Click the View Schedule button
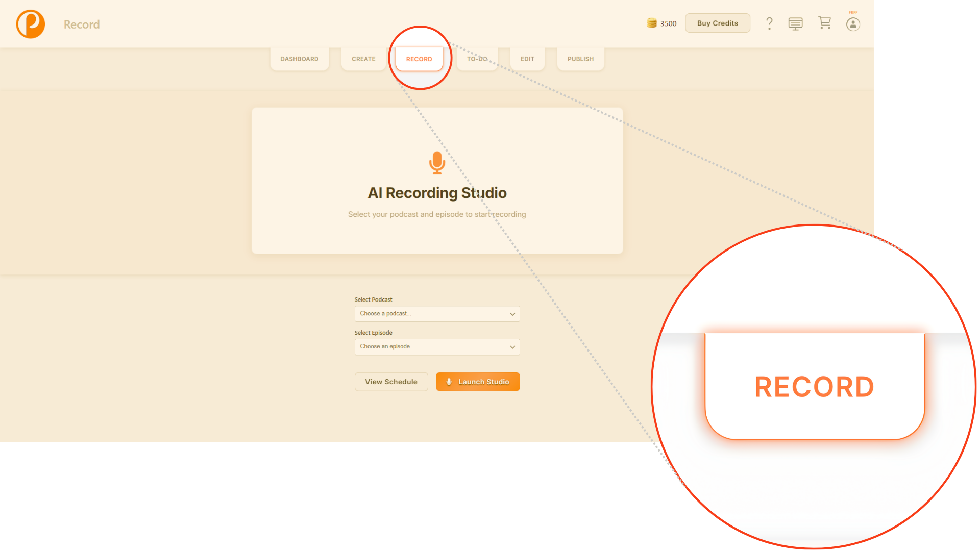 [391, 382]
